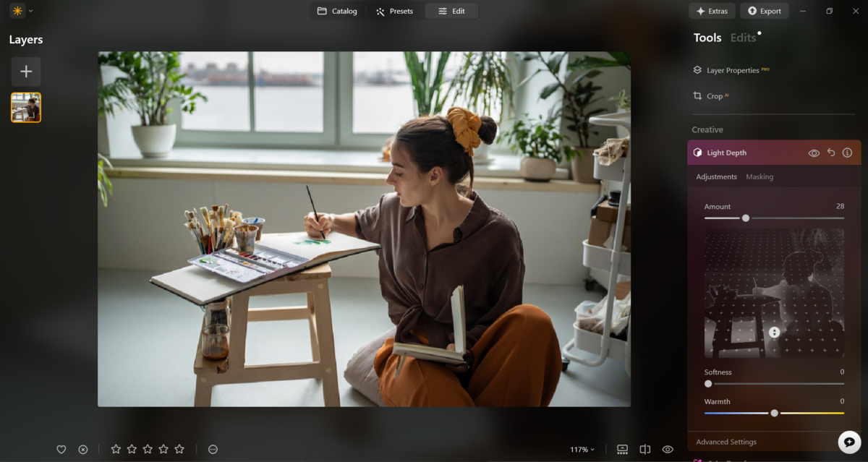Click the Layers panel title
This screenshot has width=868, height=462.
point(26,40)
